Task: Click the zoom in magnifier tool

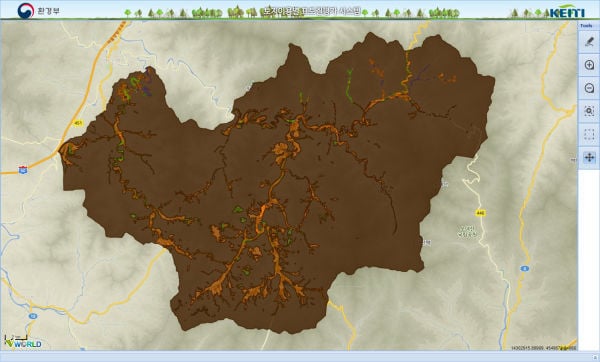Action: click(x=589, y=65)
